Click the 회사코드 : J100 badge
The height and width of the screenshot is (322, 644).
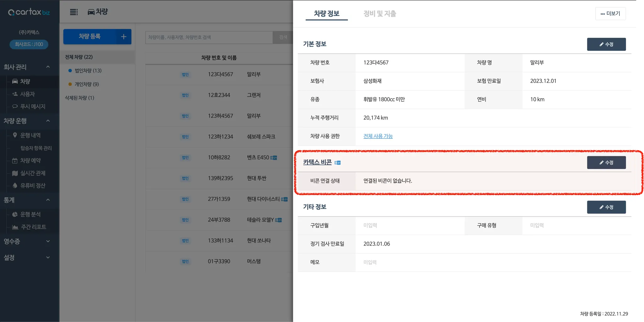[x=29, y=44]
